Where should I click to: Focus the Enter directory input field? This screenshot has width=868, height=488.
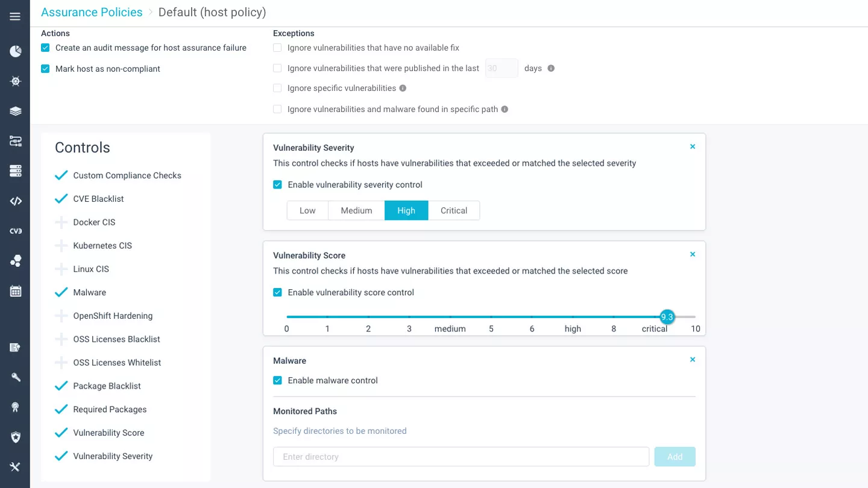461,457
